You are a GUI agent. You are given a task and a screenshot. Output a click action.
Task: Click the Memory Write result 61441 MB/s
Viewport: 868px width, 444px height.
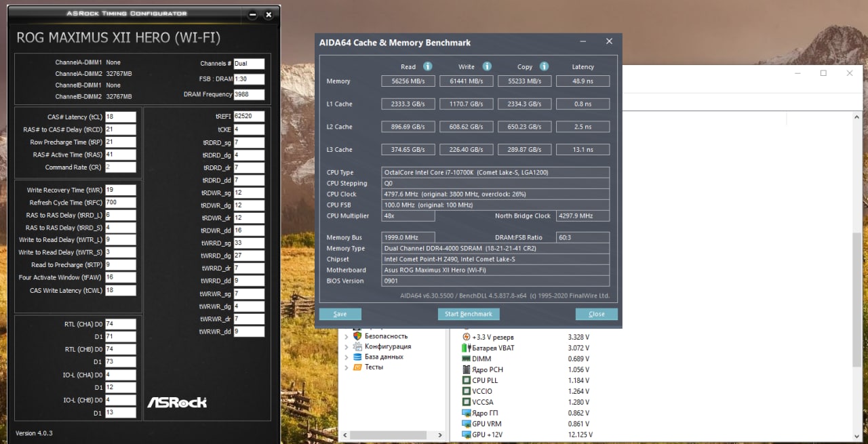tap(467, 81)
